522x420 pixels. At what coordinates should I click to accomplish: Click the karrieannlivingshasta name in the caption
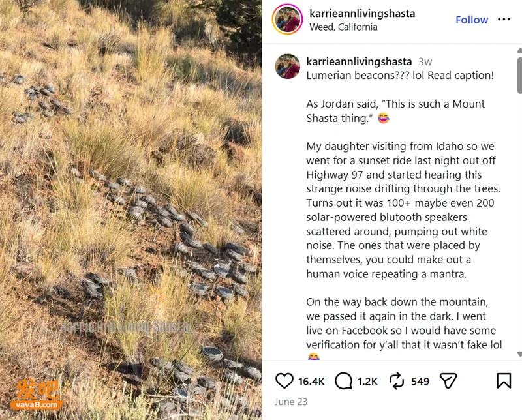(359, 61)
